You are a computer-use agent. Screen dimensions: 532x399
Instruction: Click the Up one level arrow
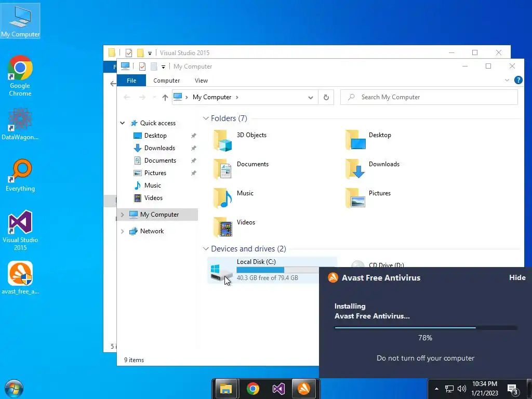coord(165,97)
